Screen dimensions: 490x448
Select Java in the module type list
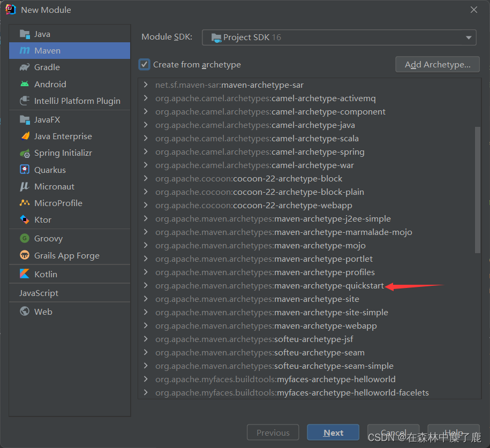coord(70,34)
